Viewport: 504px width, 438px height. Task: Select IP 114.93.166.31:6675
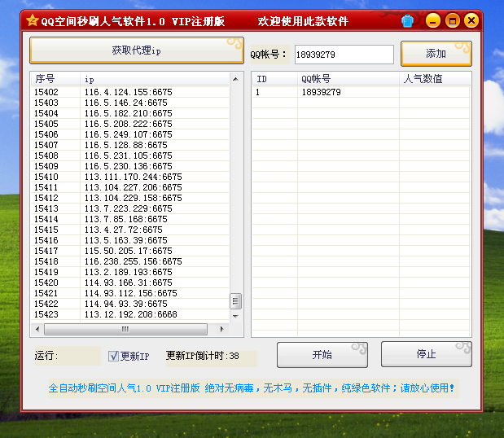coord(129,283)
